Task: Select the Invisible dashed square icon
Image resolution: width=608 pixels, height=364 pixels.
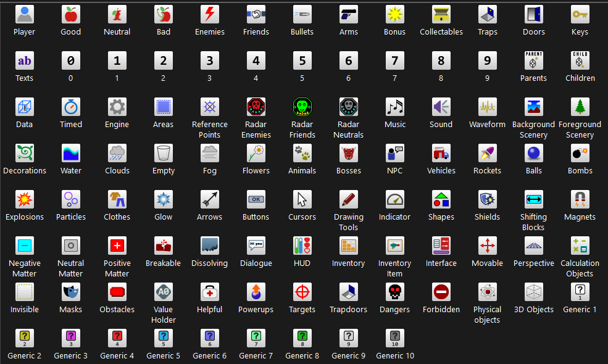Action: tap(25, 292)
